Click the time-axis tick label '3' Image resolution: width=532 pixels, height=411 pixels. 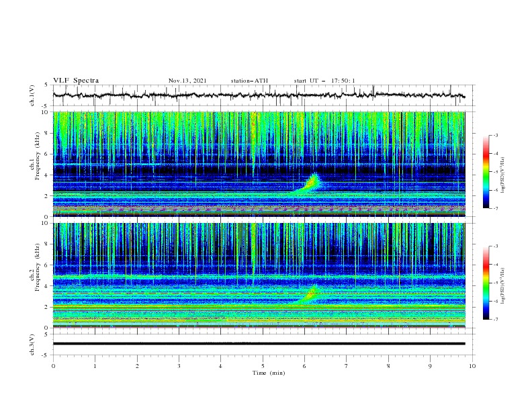tap(179, 366)
